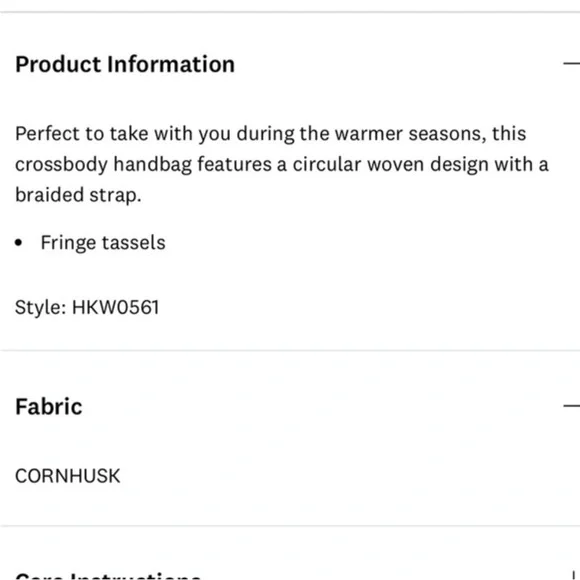Click the words 'crossbody handbag' in description
This screenshot has width=580, height=580.
coord(103,164)
